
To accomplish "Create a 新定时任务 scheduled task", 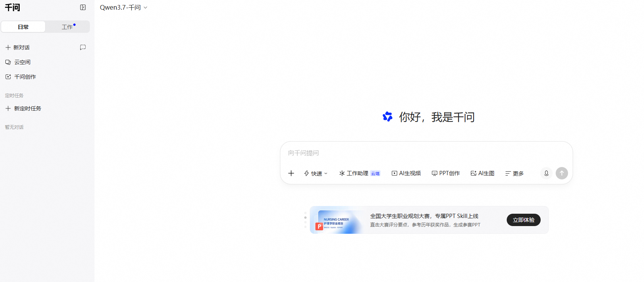I will (x=23, y=108).
